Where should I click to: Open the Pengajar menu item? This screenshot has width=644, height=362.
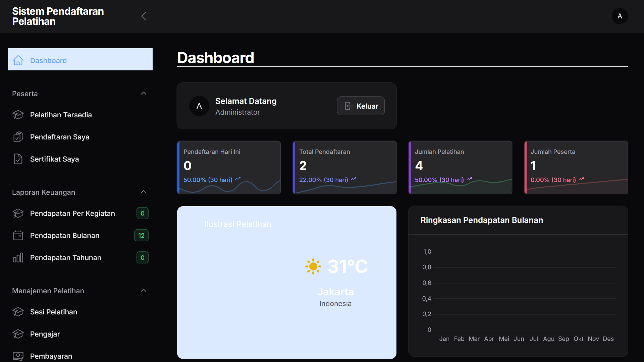[45, 334]
